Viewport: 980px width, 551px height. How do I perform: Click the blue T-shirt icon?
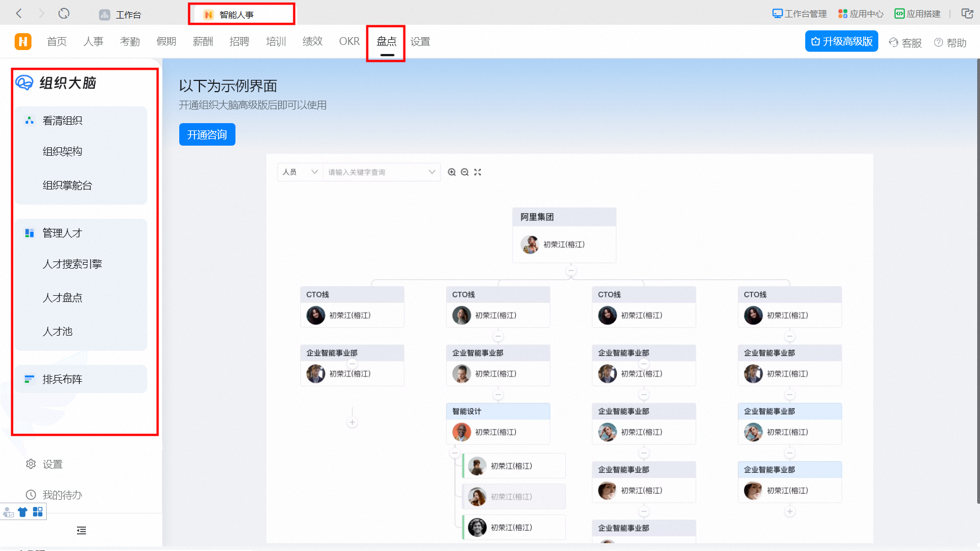[22, 512]
